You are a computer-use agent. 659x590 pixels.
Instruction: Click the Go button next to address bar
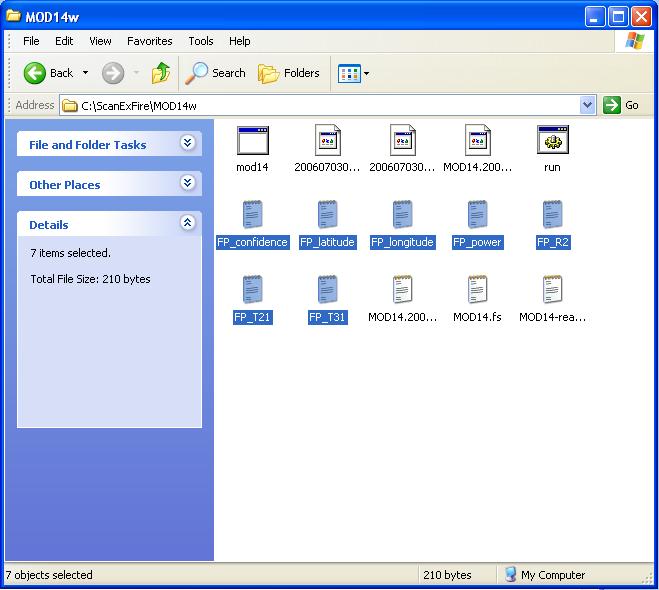(621, 105)
